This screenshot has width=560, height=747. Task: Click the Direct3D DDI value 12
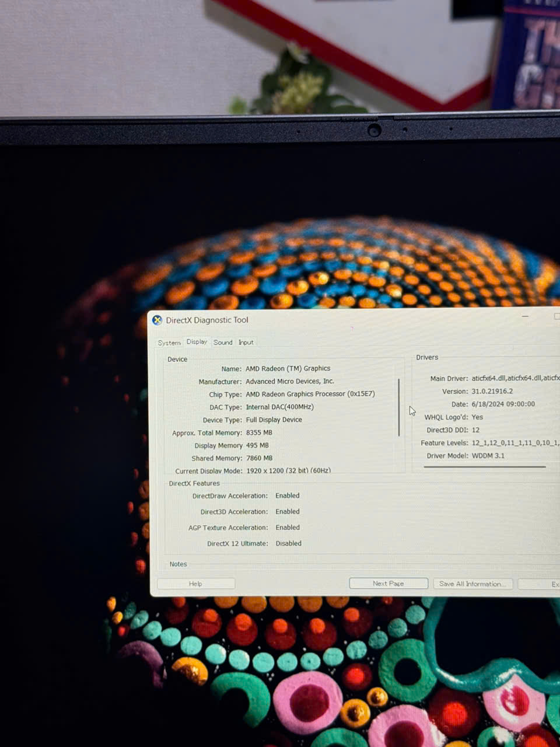(475, 430)
